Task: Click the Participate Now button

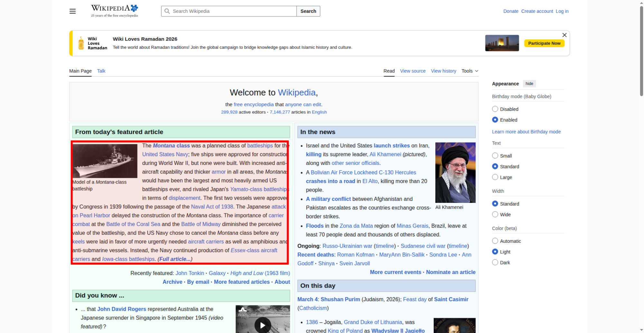Action: pos(544,43)
